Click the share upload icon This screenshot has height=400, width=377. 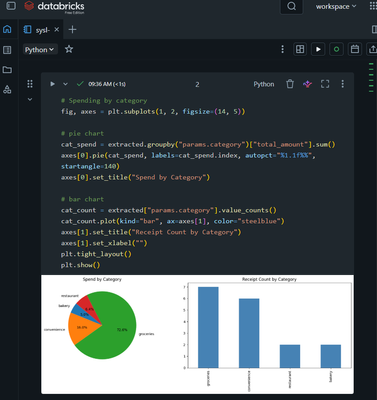[372, 49]
